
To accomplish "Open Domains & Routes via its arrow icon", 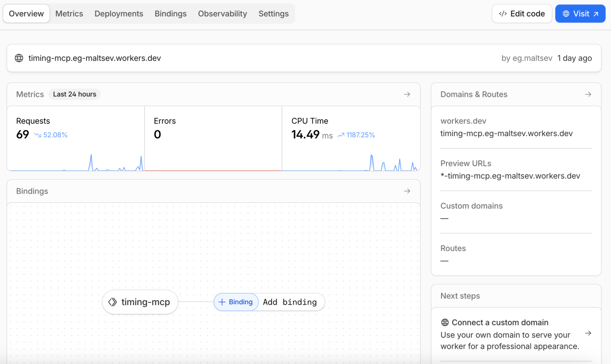I will (x=588, y=94).
